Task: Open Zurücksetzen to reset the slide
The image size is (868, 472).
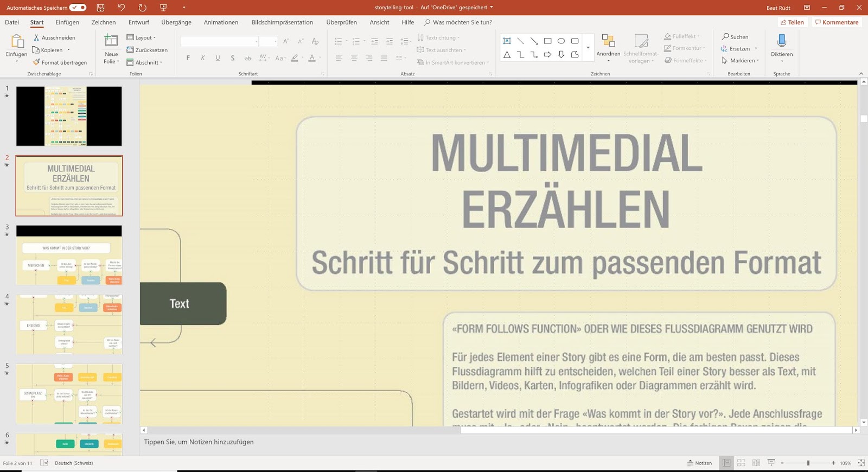Action: coord(147,50)
